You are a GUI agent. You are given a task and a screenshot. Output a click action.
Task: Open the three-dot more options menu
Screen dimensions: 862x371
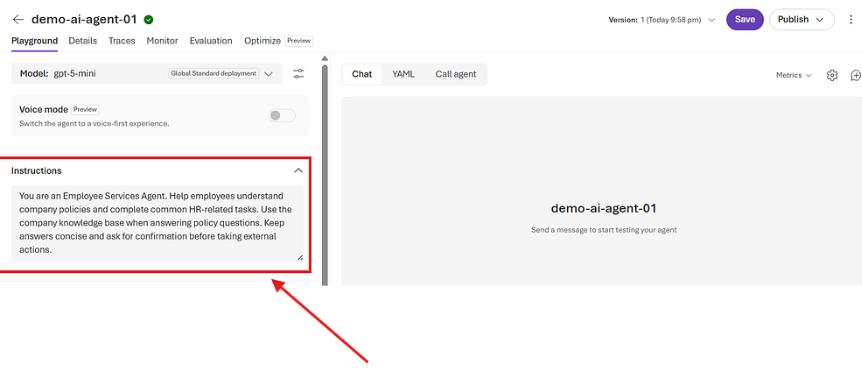tap(851, 19)
